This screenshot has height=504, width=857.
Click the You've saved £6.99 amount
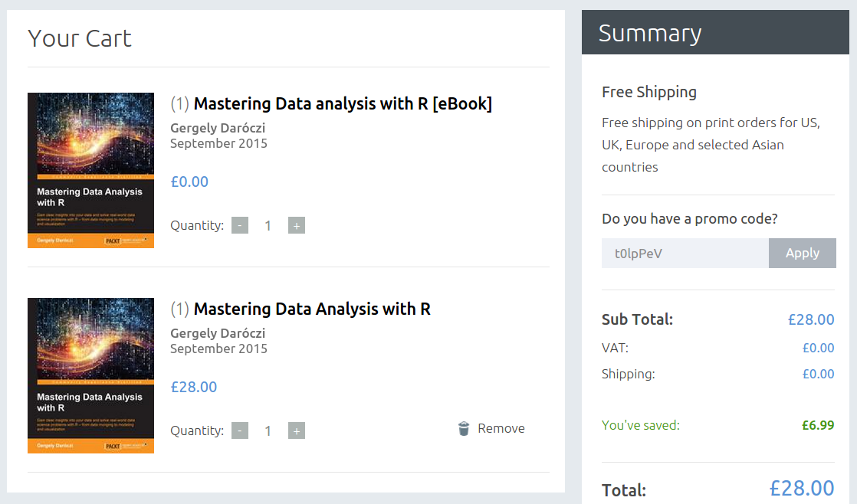(818, 425)
